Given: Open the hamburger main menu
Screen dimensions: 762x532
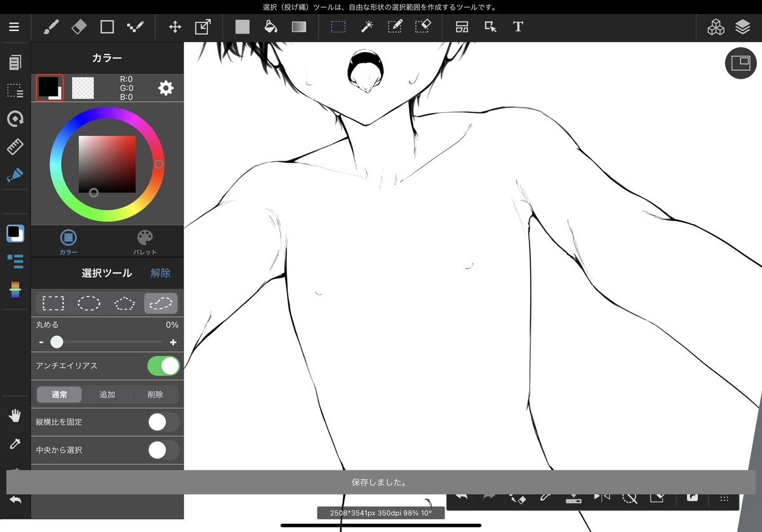Looking at the screenshot, I should (14, 27).
